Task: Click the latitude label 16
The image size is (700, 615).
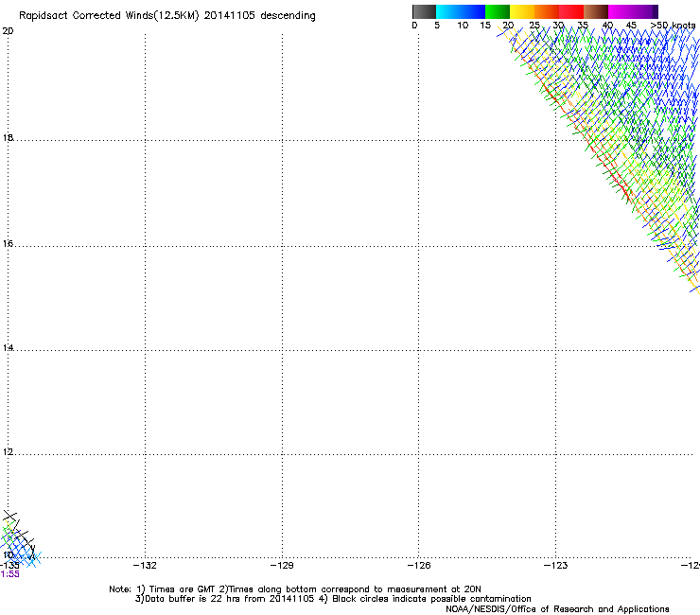Action: [x=8, y=243]
